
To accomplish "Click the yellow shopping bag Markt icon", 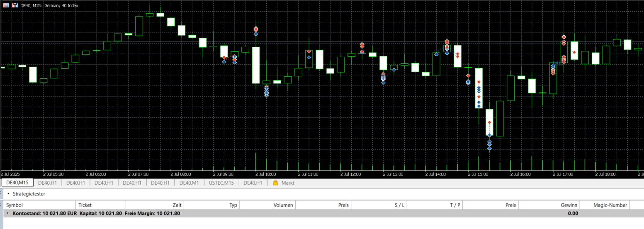I will click(275, 183).
